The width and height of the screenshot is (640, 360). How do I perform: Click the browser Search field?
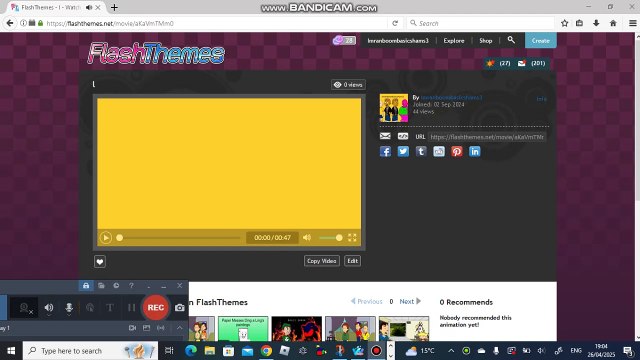coord(480,23)
